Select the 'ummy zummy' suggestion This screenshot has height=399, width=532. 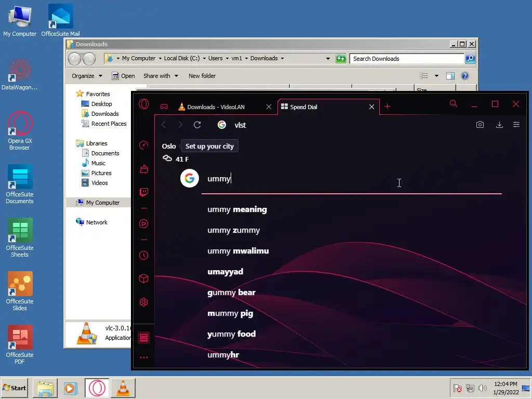234,230
